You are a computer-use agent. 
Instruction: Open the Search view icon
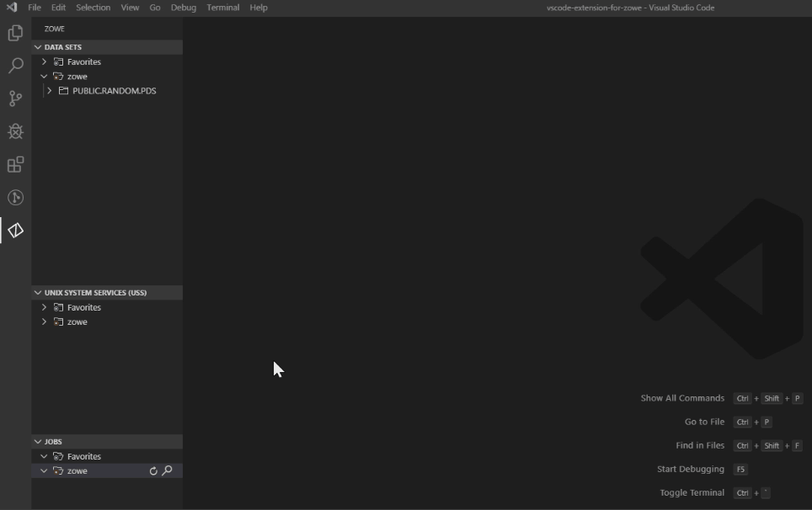[15, 66]
